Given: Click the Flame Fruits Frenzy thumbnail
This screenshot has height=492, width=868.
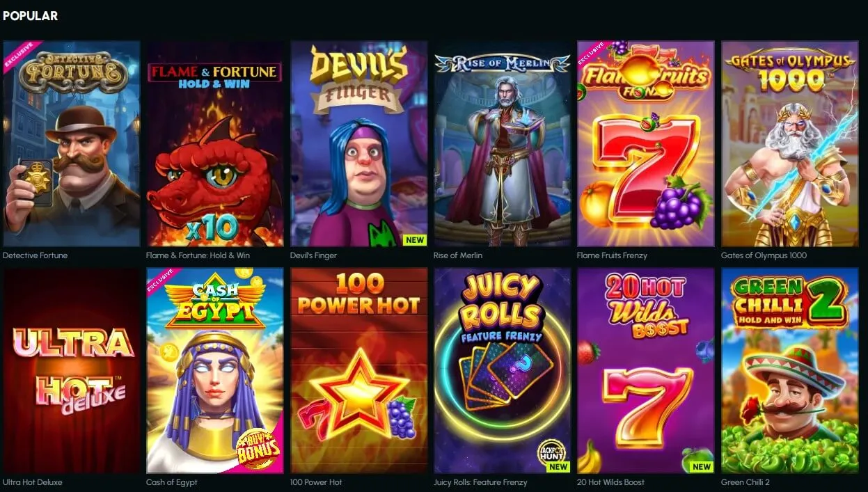Looking at the screenshot, I should 646,143.
